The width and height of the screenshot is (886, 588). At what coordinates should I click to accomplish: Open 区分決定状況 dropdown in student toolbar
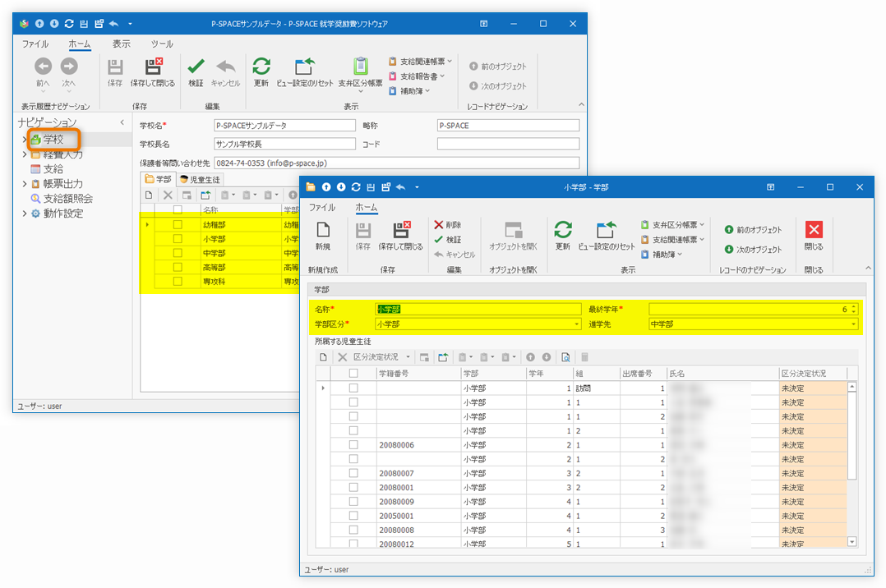pyautogui.click(x=408, y=357)
